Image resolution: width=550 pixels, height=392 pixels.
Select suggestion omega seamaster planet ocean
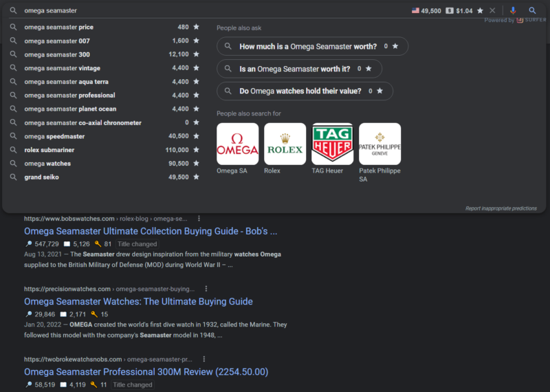[x=70, y=109]
